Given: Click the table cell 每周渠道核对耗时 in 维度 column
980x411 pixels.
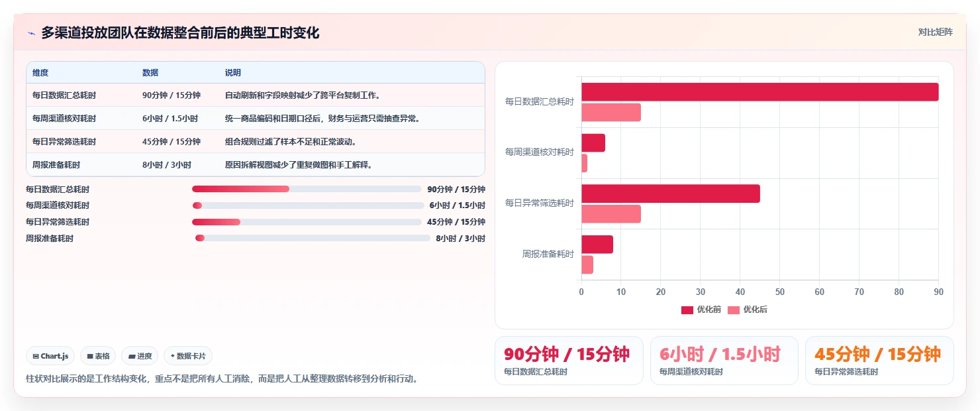Looking at the screenshot, I should click(64, 119).
